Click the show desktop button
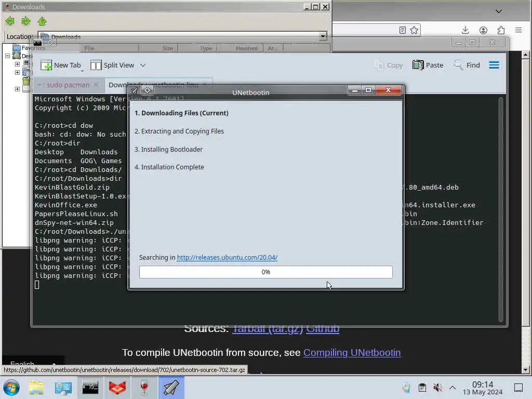532x399 pixels. [518, 388]
